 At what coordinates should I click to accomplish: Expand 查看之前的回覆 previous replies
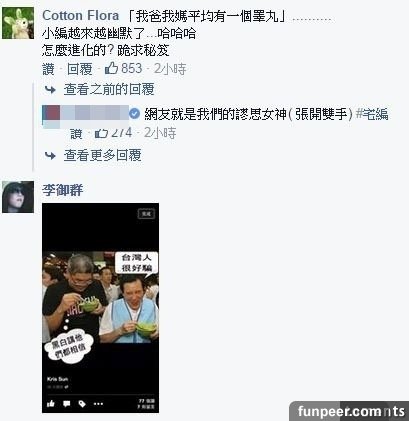click(x=109, y=89)
